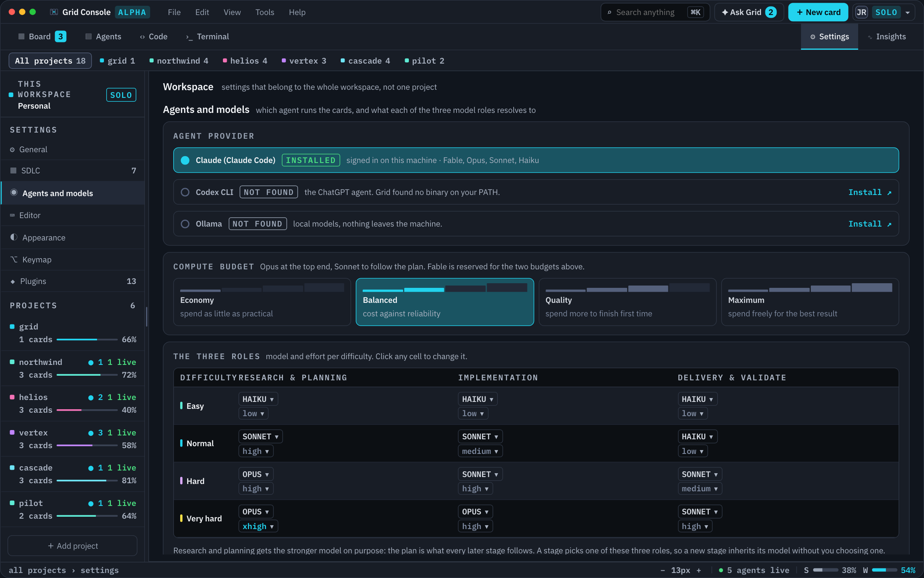Select the All projects 18 filter
The width and height of the screenshot is (924, 578).
tap(50, 61)
